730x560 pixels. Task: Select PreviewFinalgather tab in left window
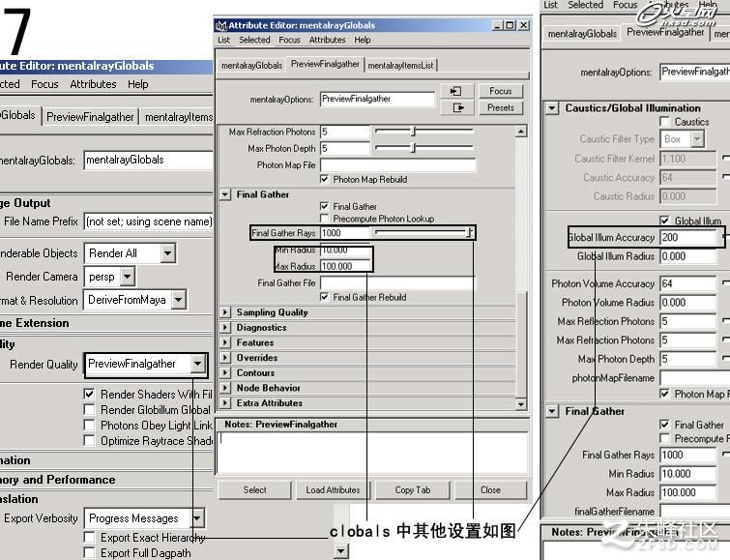pyautogui.click(x=90, y=116)
